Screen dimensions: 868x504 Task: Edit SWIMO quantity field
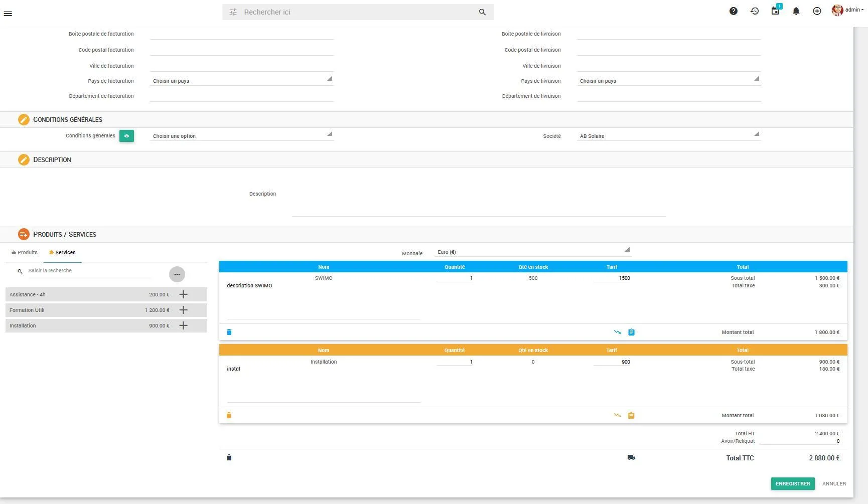pos(455,278)
